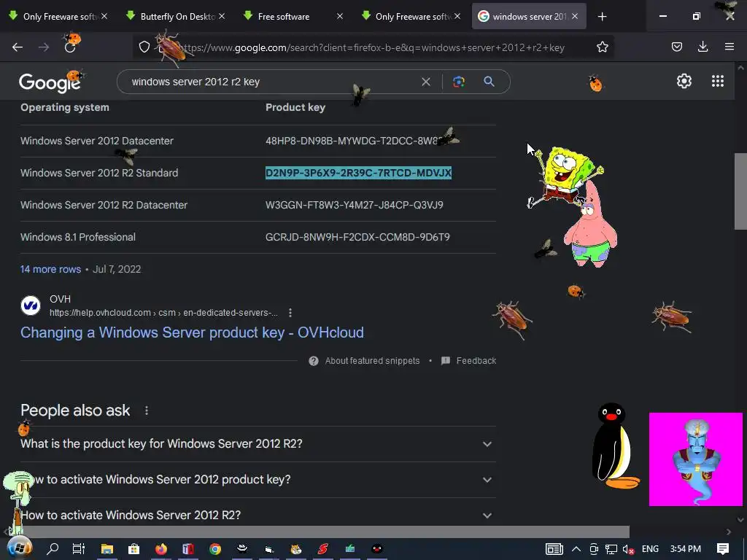Open Microsoft Store from taskbar
747x560 pixels.
[x=134, y=548]
